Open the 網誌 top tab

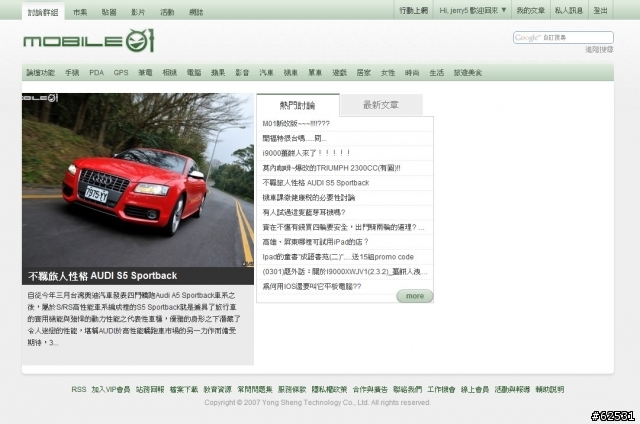pos(196,12)
